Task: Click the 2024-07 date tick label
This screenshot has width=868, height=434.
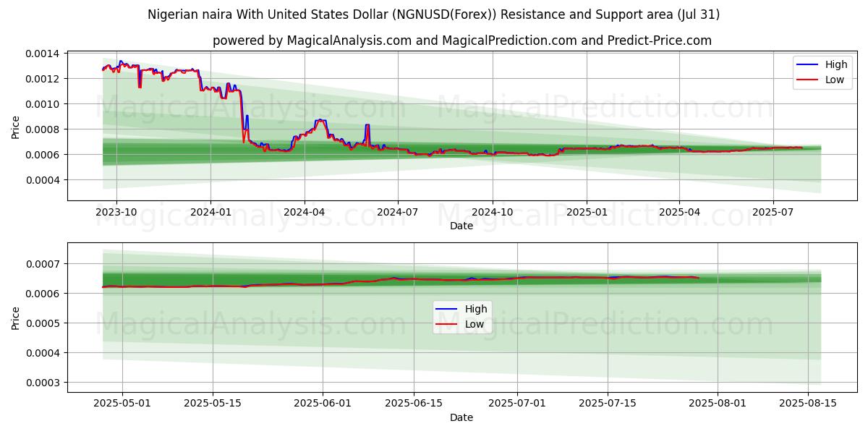Action: coord(398,212)
